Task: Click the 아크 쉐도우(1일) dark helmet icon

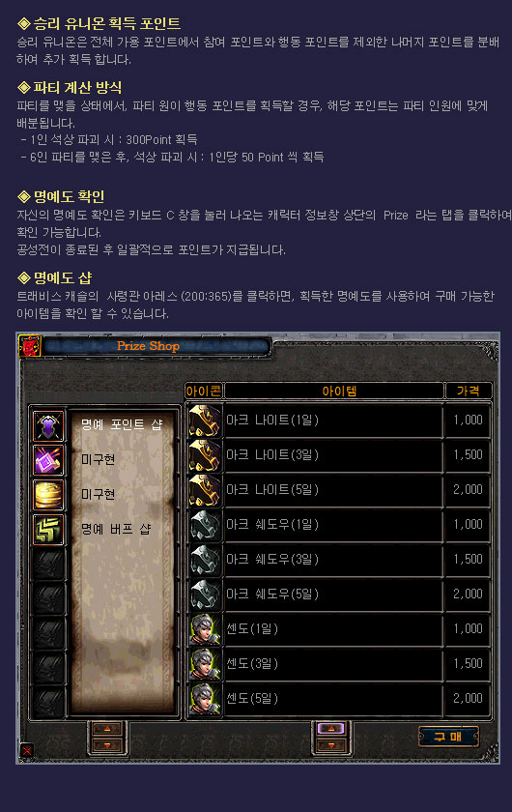Action: point(205,525)
